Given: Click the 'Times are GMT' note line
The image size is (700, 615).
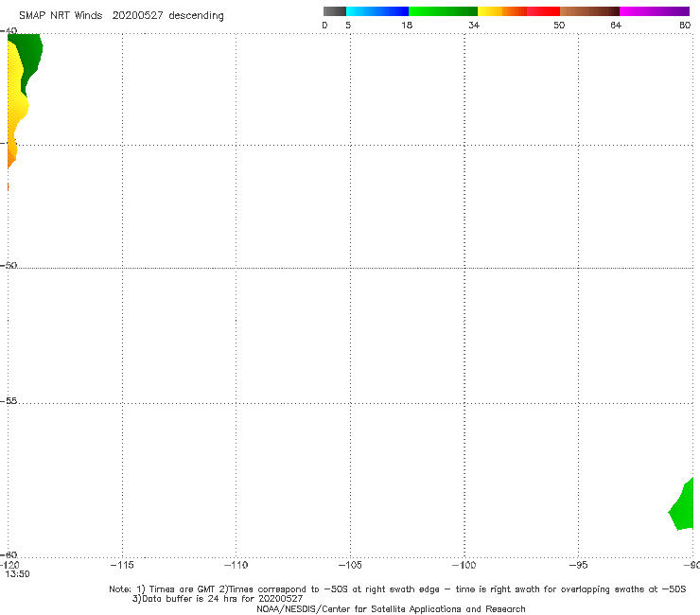Looking at the screenshot, I should [397, 589].
